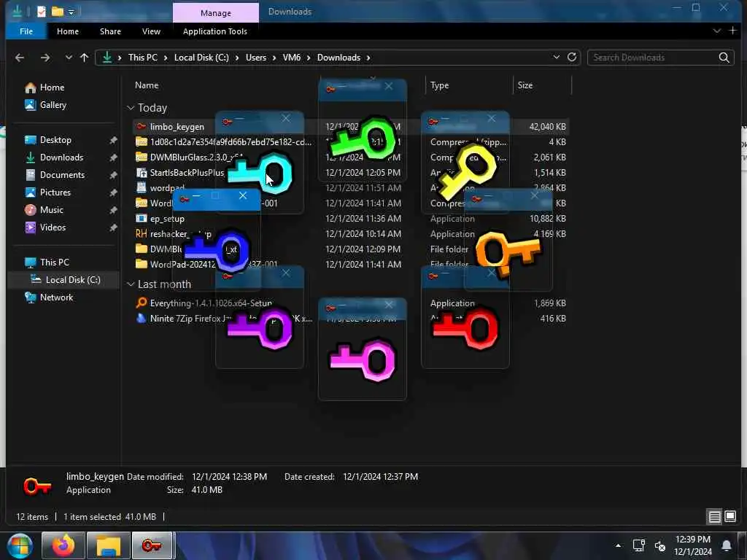Open the File menu tab
The height and width of the screenshot is (560, 747).
click(x=26, y=31)
